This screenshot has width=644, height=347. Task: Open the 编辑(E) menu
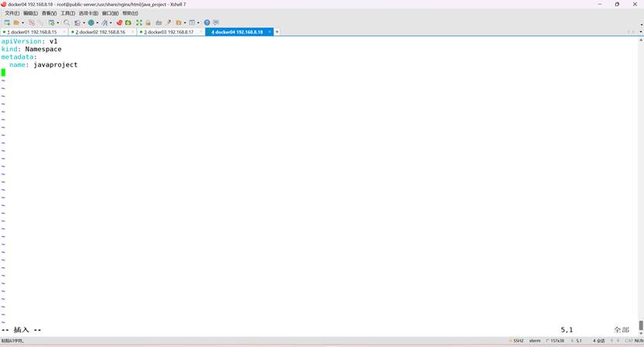tap(30, 13)
